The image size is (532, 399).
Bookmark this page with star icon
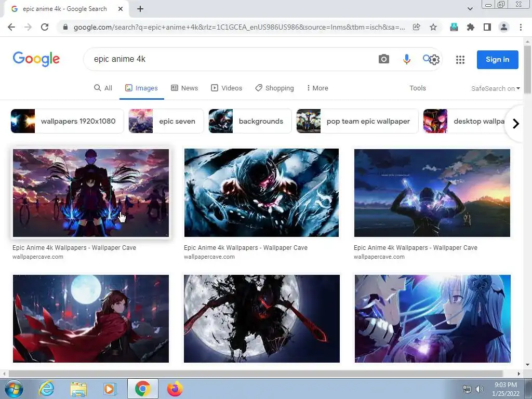click(x=433, y=27)
